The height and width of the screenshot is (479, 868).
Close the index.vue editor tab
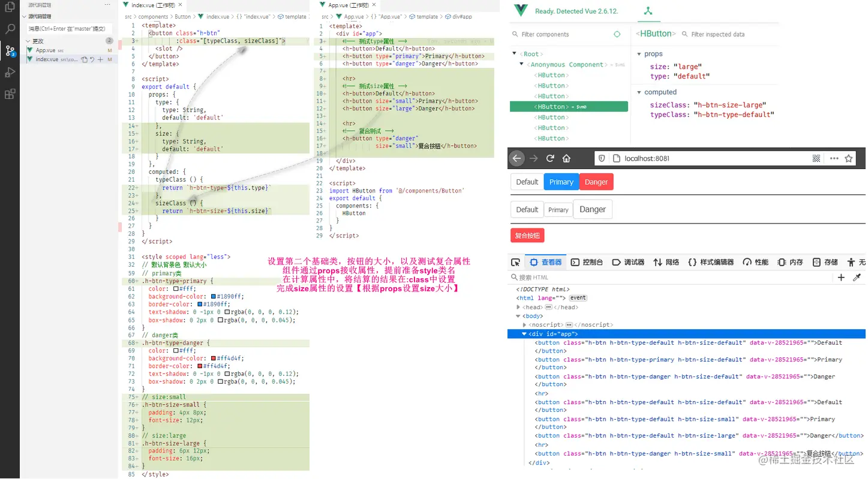click(x=181, y=5)
